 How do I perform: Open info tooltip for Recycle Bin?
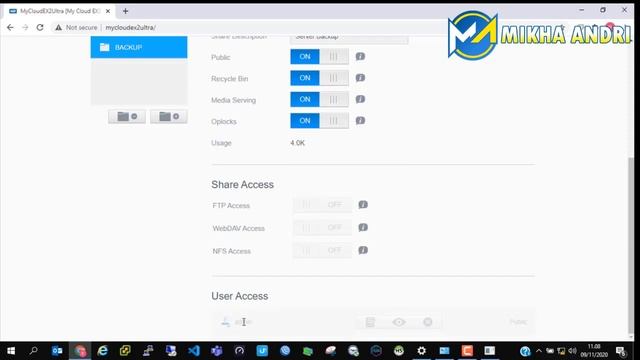(x=360, y=78)
